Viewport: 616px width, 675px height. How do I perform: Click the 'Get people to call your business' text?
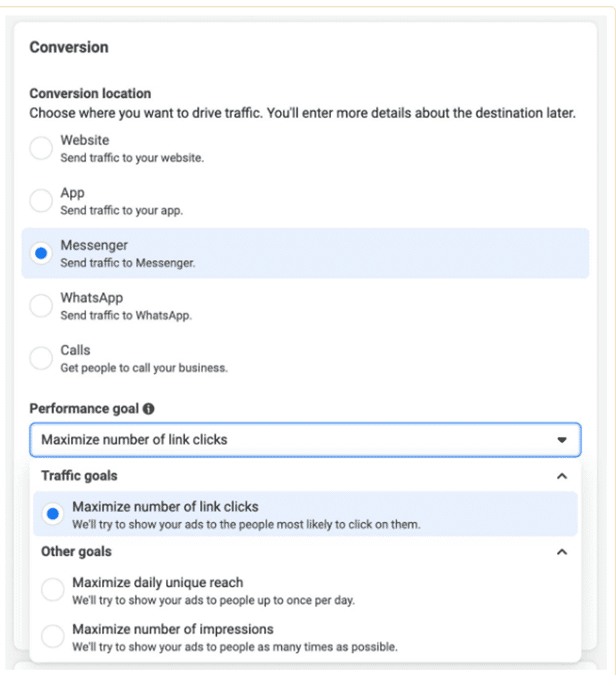click(x=144, y=368)
